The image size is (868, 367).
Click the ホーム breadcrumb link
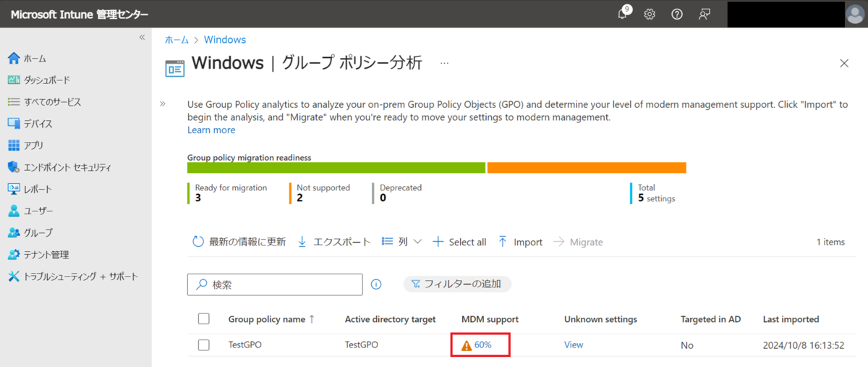[176, 40]
